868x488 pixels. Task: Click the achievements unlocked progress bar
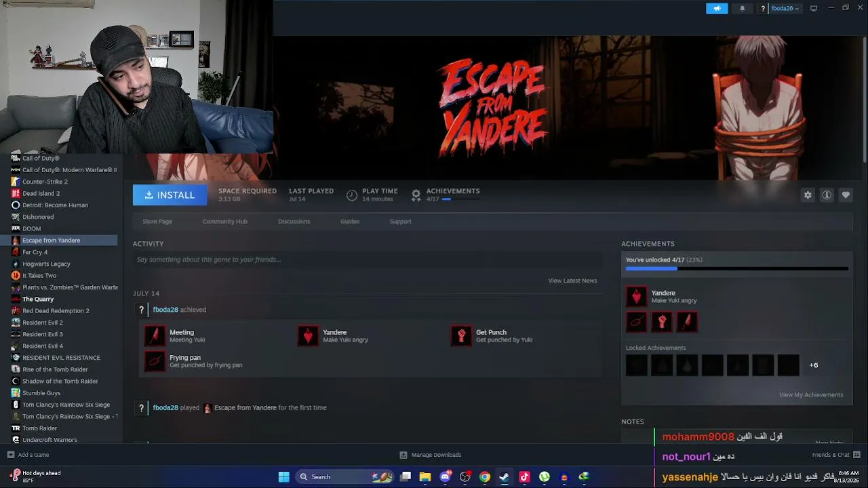(736, 269)
